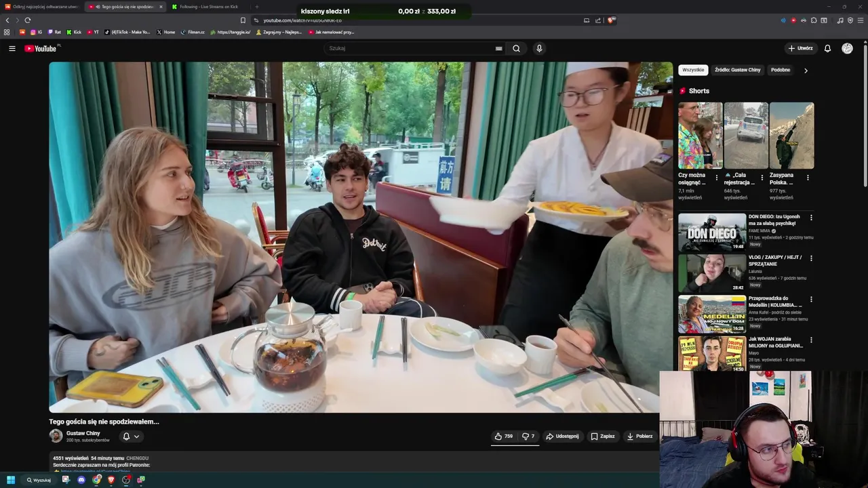Open the Zasypana Polska short thumbnail

coord(791,136)
